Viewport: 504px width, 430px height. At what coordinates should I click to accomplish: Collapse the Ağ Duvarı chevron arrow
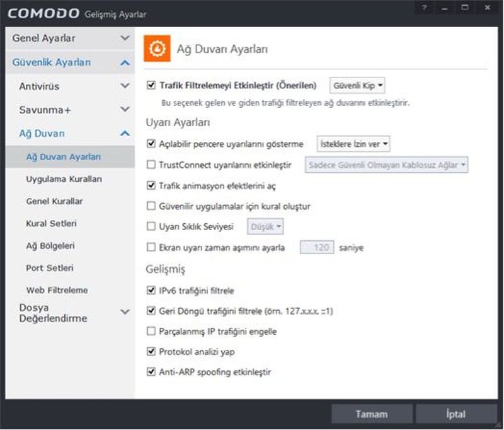[125, 134]
